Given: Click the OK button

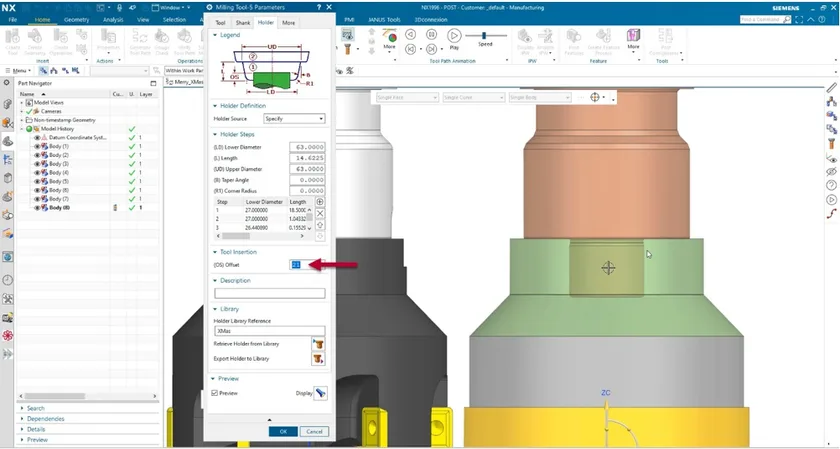Looking at the screenshot, I should [x=283, y=431].
